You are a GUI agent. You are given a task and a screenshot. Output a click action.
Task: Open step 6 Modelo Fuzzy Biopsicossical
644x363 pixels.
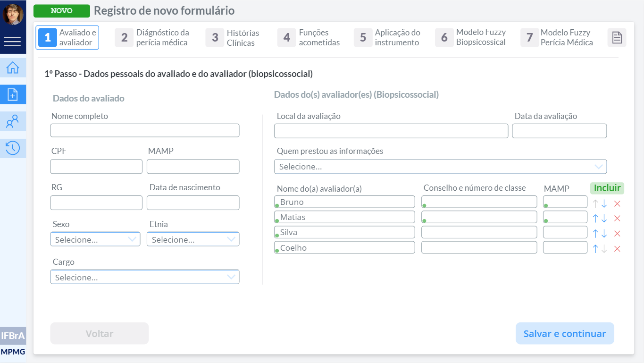click(x=471, y=37)
